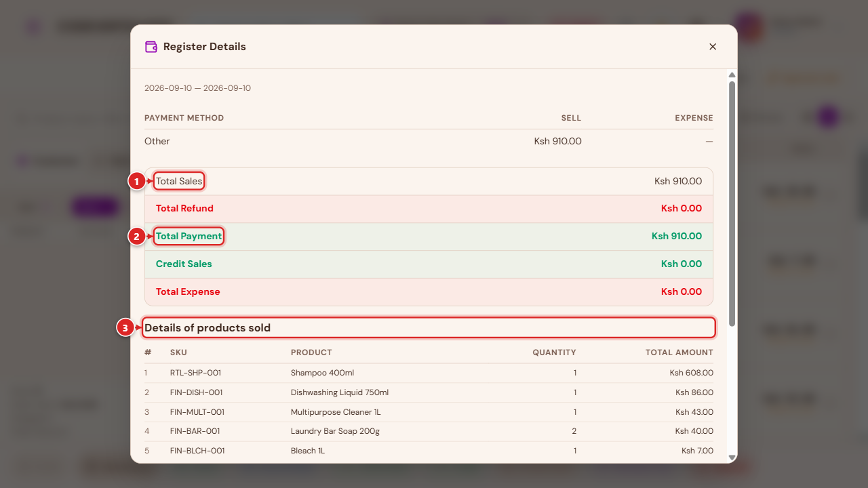Click the QUANTITY column header

pos(554,352)
